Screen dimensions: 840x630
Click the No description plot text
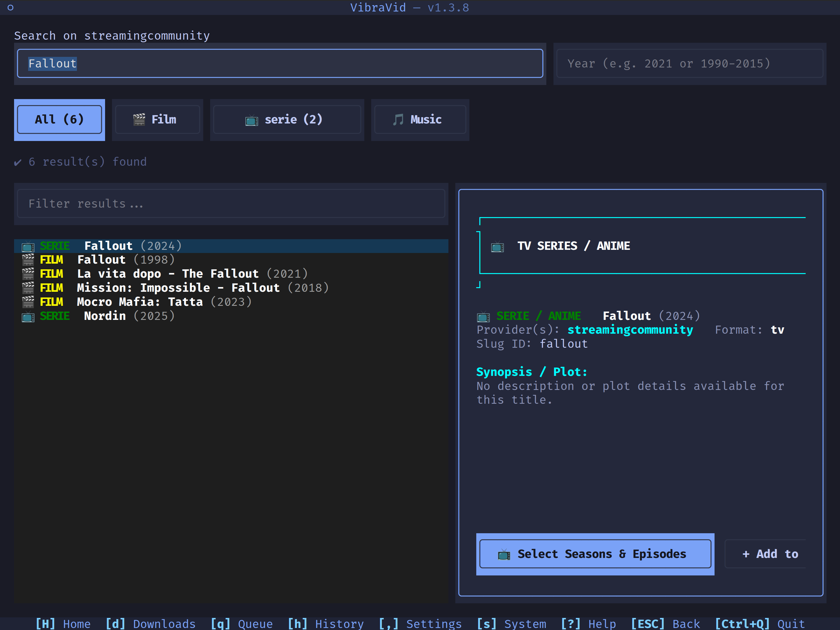pyautogui.click(x=630, y=393)
